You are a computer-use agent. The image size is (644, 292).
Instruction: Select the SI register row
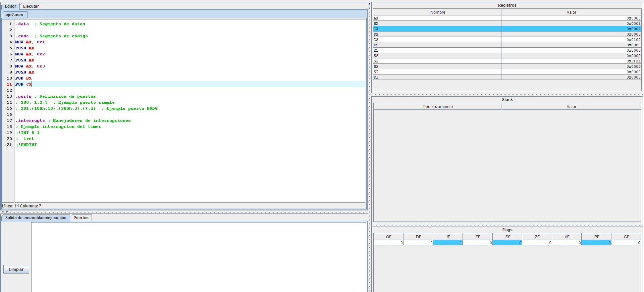[x=507, y=72]
